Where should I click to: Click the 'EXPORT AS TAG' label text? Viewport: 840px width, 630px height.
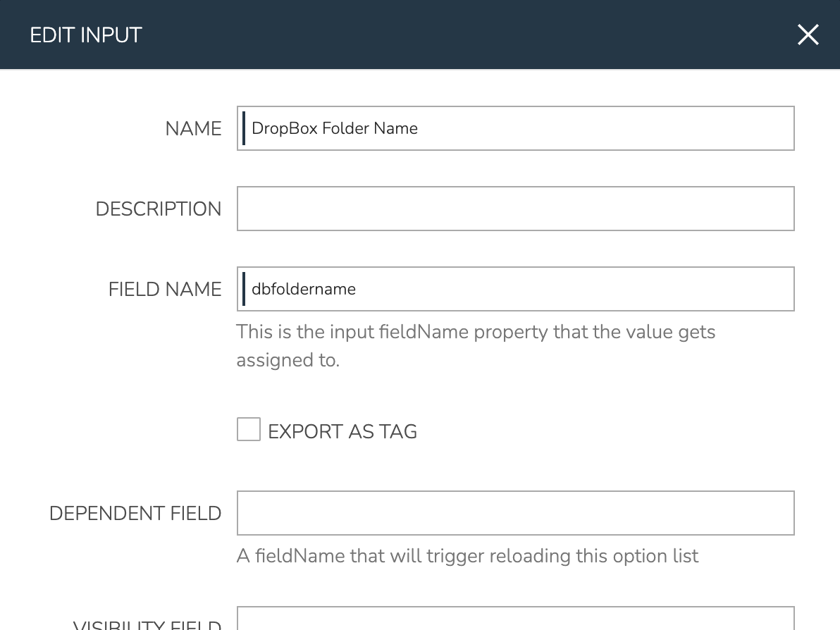coord(342,431)
